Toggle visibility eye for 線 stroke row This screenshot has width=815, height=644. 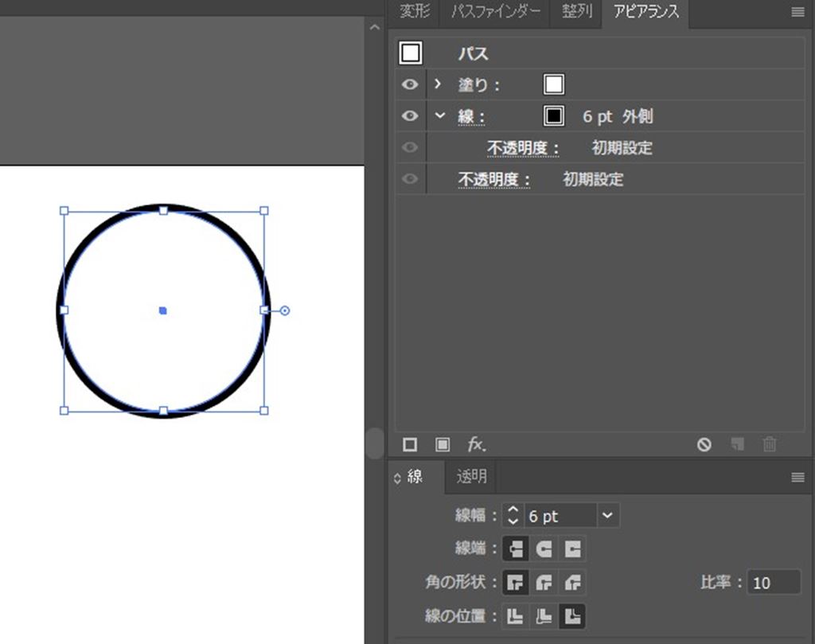[410, 116]
